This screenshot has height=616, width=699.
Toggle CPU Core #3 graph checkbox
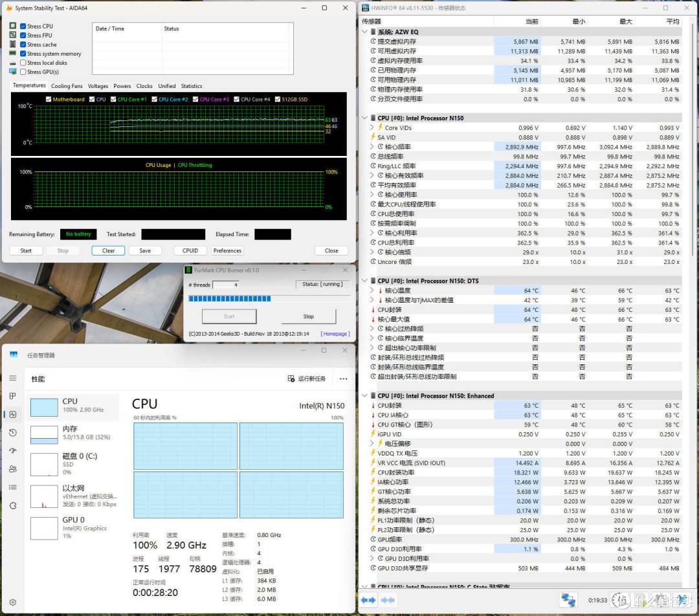195,100
